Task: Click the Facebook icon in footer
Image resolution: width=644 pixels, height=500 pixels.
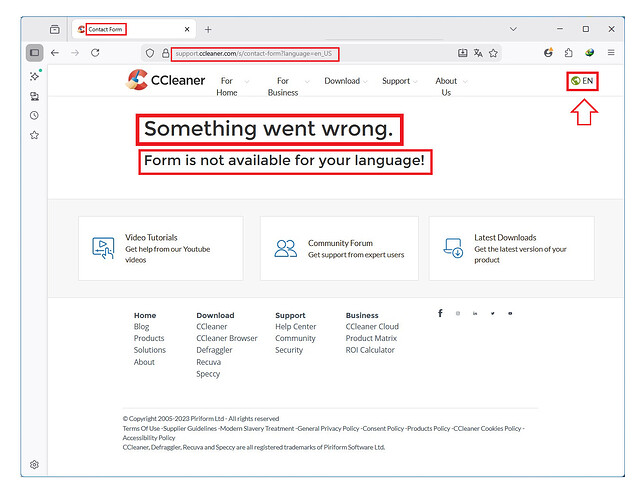Action: [x=440, y=314]
